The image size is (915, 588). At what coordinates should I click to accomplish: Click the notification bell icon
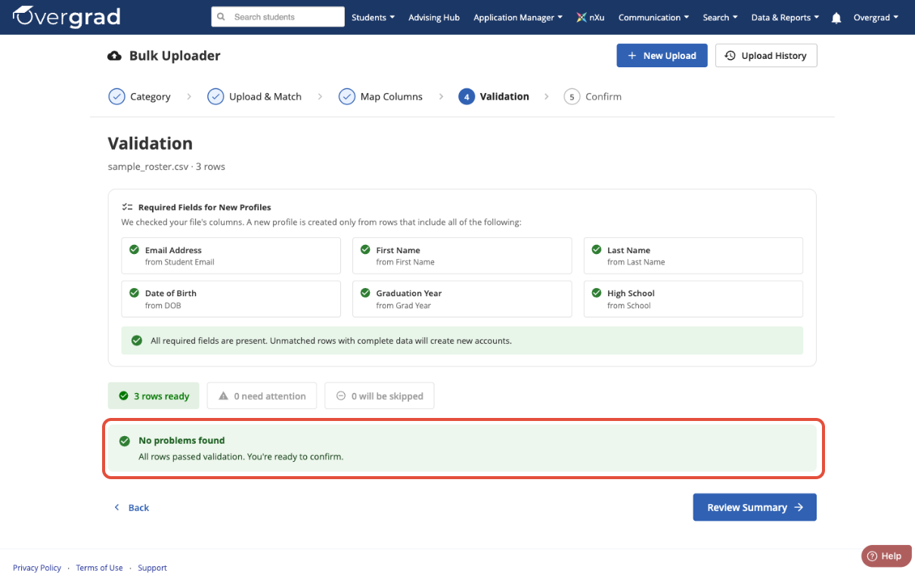(836, 18)
